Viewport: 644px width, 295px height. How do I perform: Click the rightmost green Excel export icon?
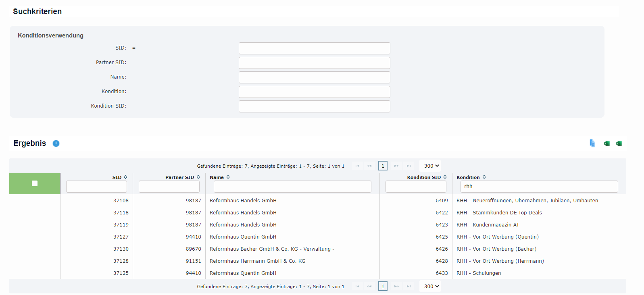click(619, 143)
